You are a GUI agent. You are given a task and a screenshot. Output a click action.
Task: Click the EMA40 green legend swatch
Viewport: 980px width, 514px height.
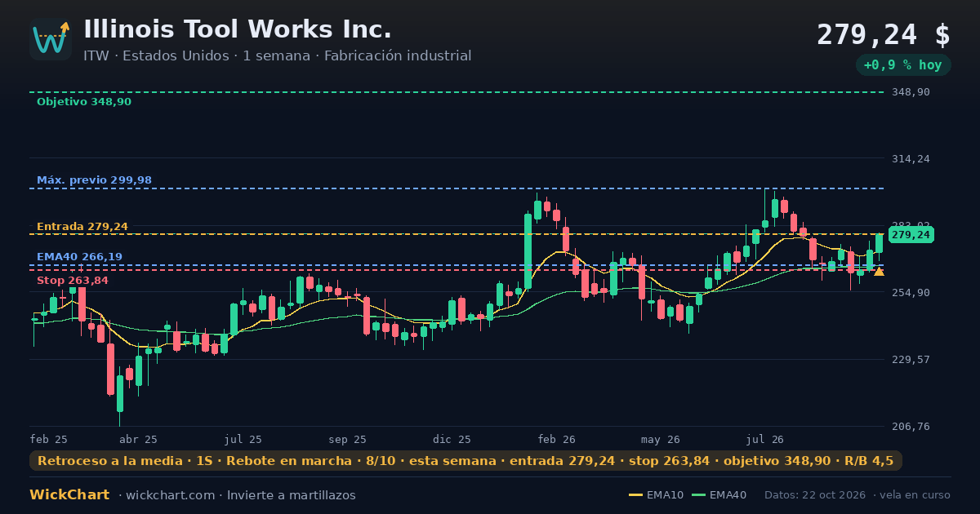[698, 495]
